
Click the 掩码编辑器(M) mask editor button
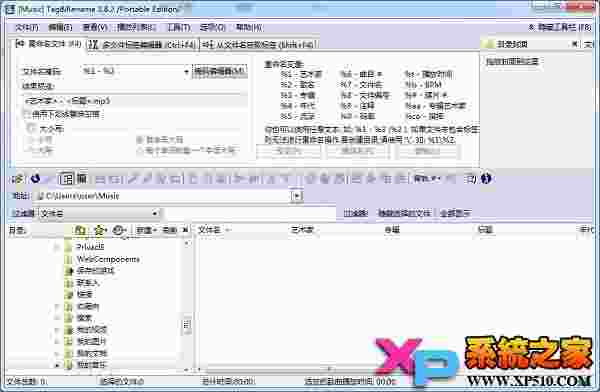[219, 71]
